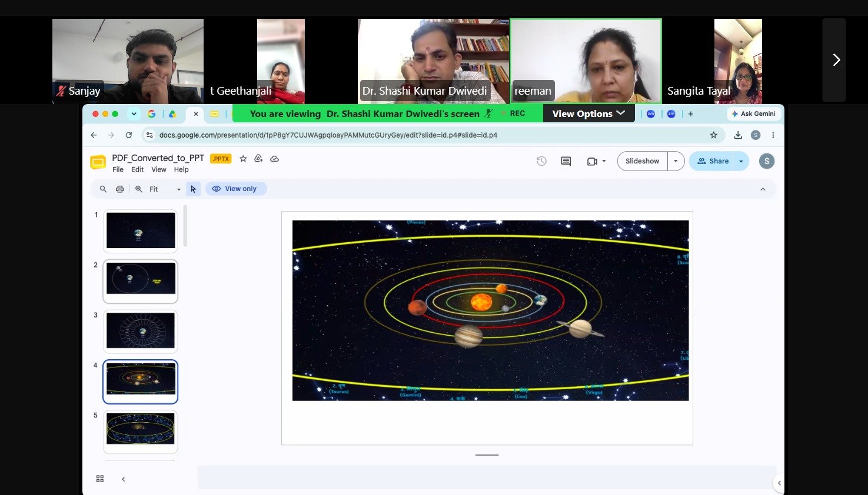The width and height of the screenshot is (868, 495).
Task: Close the current browser tab
Action: pos(196,114)
